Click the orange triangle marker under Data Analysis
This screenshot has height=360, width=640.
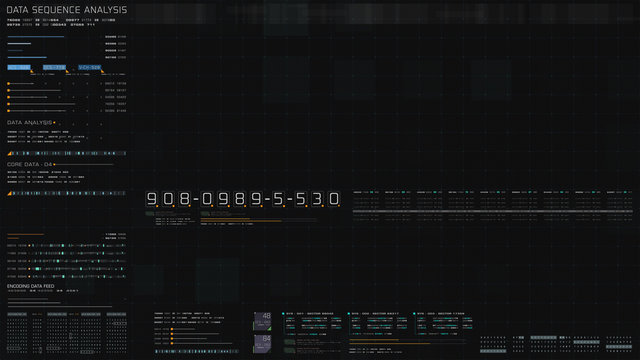(9, 153)
